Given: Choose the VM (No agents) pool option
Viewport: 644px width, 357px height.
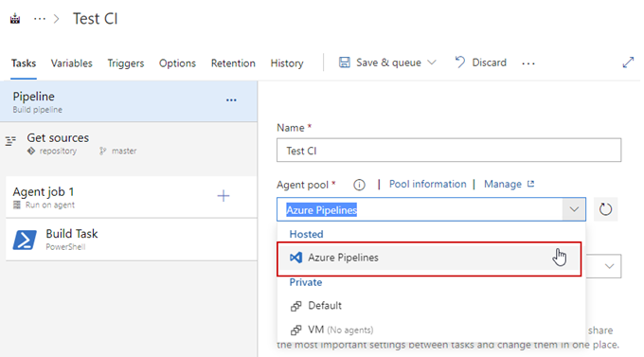Looking at the screenshot, I should (431, 330).
